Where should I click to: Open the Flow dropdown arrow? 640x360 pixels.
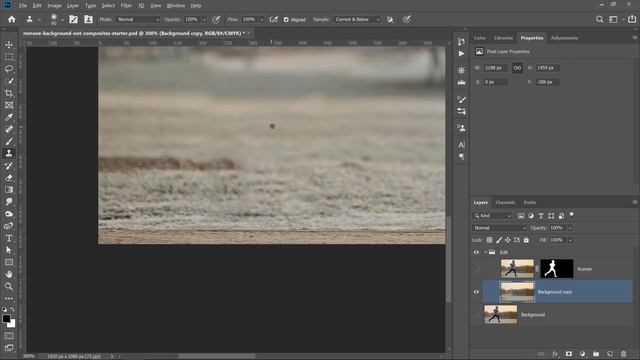(x=262, y=20)
